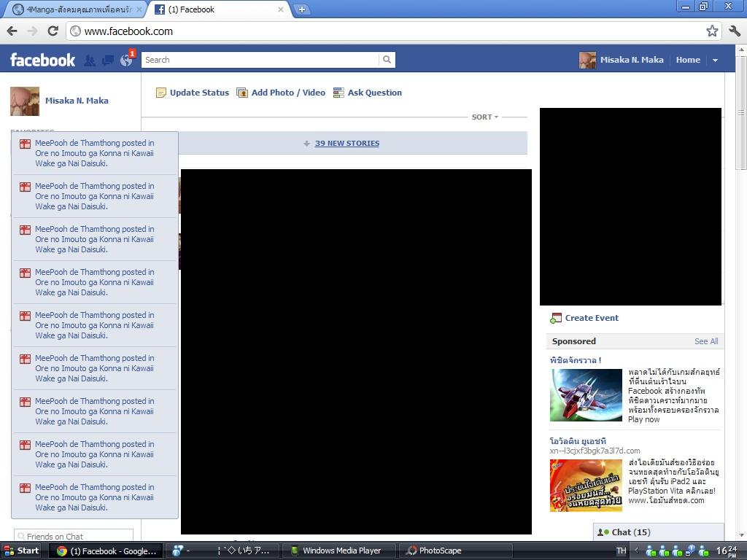Open a new tab with plus button
Screen dimensions: 747x560
[302, 9]
